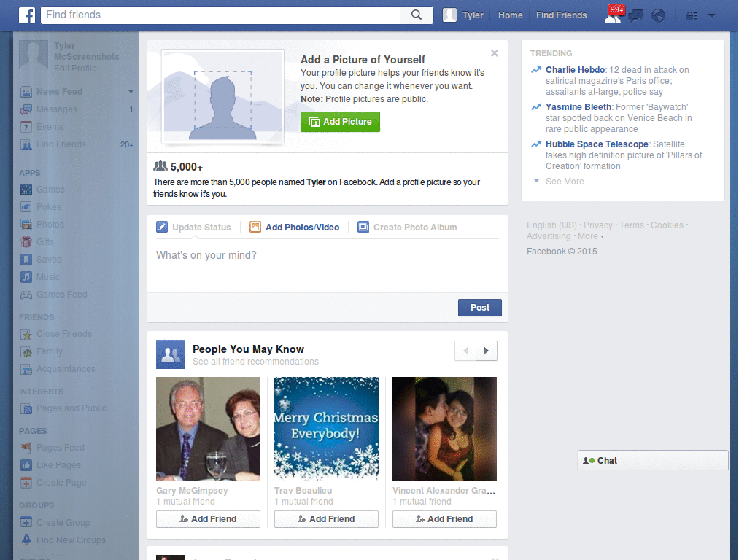Click the Update Status pencil icon
747x560 pixels.
(162, 227)
